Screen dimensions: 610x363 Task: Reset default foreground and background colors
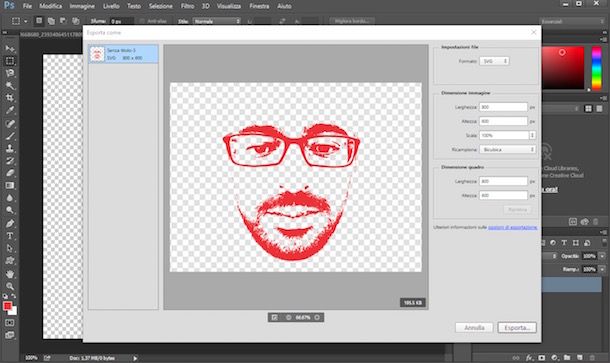(x=5, y=296)
